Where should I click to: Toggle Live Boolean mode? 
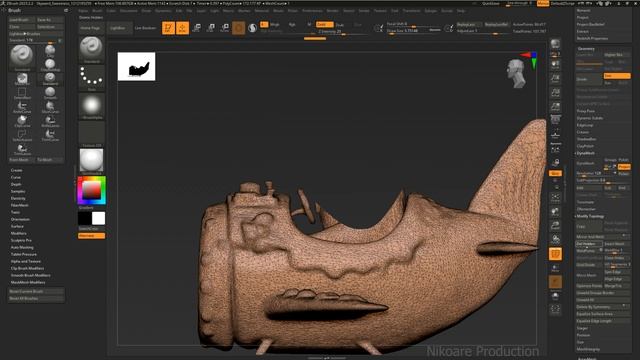coord(145,28)
